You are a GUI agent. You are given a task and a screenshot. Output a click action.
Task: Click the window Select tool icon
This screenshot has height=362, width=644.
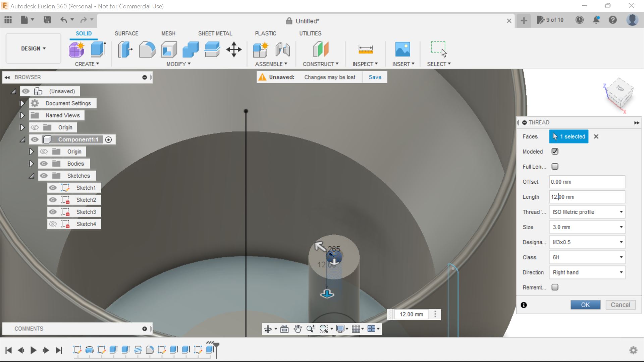coord(439,49)
